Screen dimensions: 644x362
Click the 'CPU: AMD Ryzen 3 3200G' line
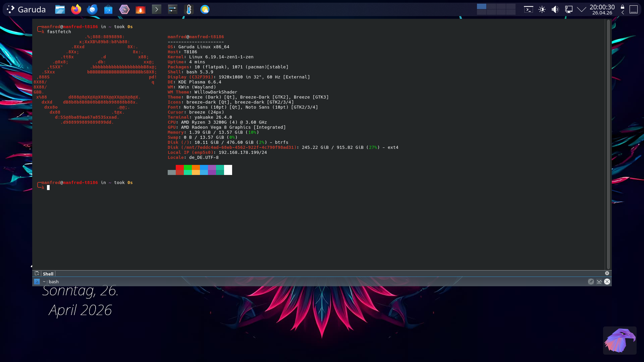(217, 122)
